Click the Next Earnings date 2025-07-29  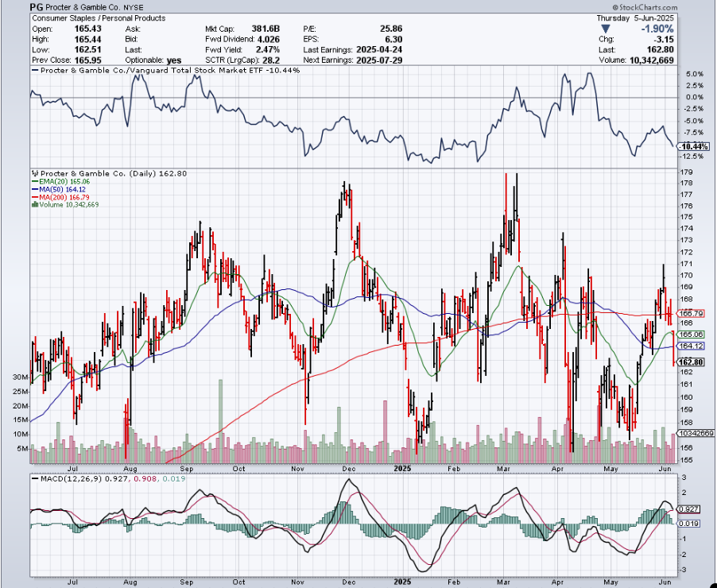[x=378, y=60]
